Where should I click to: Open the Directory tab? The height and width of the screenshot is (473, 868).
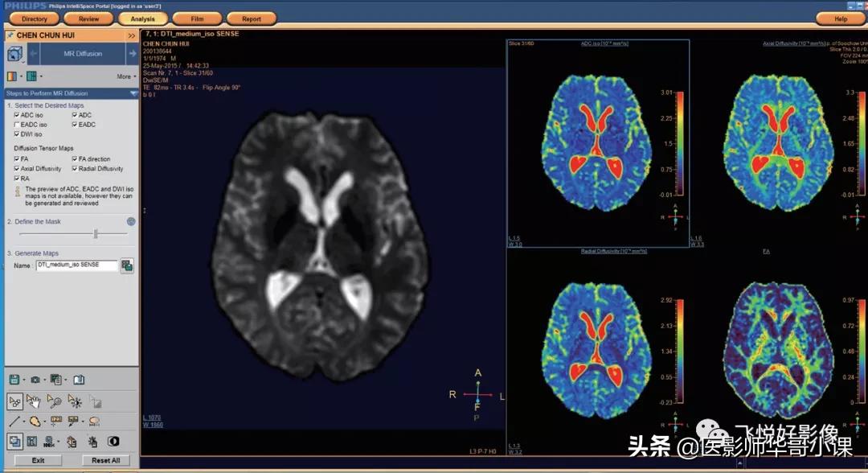coord(35,19)
